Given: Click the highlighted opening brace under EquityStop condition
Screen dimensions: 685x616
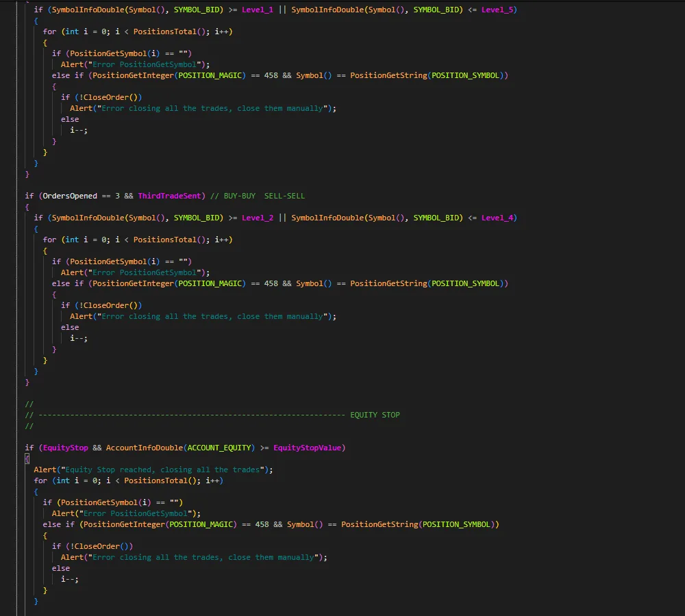Looking at the screenshot, I should click(27, 459).
